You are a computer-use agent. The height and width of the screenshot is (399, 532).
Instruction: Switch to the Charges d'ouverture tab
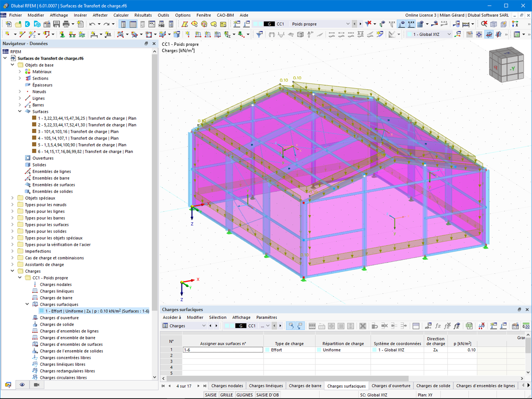coord(391,386)
